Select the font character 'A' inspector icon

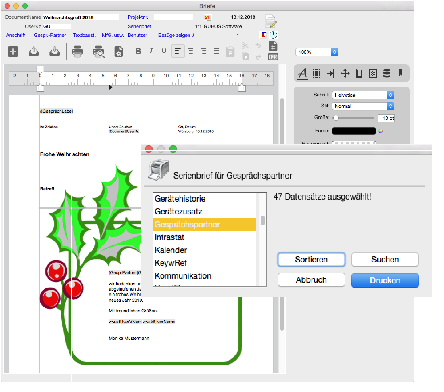(x=302, y=73)
